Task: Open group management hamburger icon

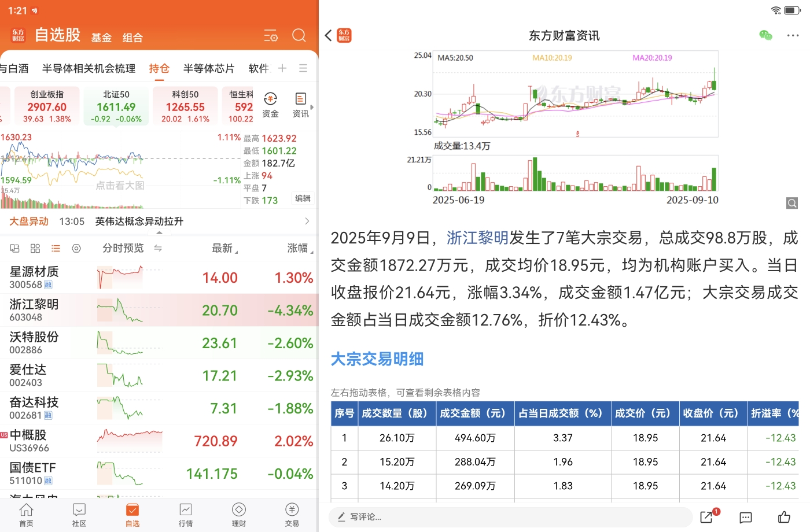Action: [x=303, y=68]
